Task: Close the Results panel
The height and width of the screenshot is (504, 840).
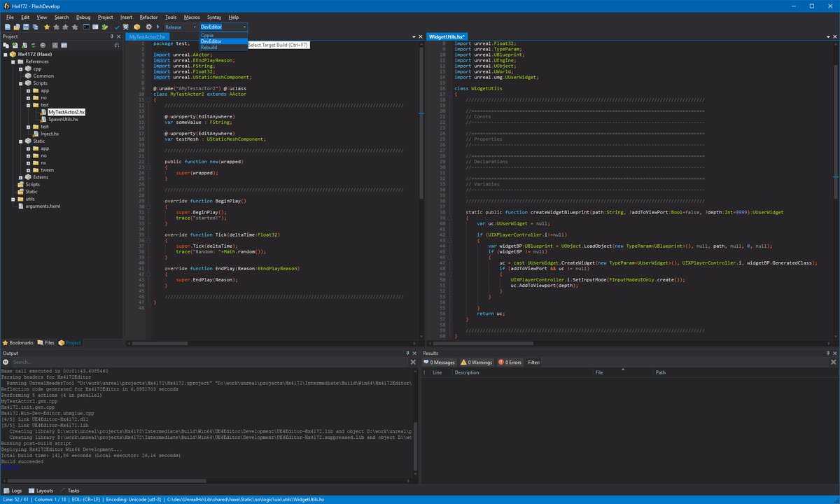Action: point(835,353)
